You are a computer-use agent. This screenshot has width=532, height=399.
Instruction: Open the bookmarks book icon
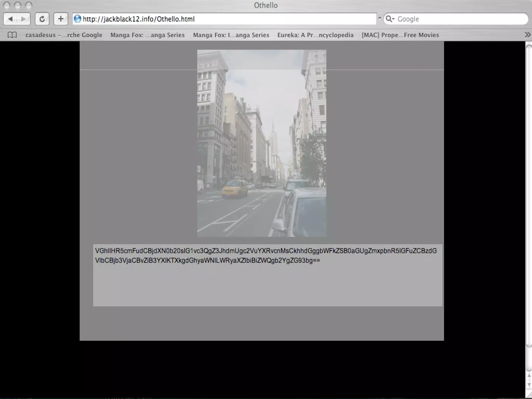click(x=12, y=35)
